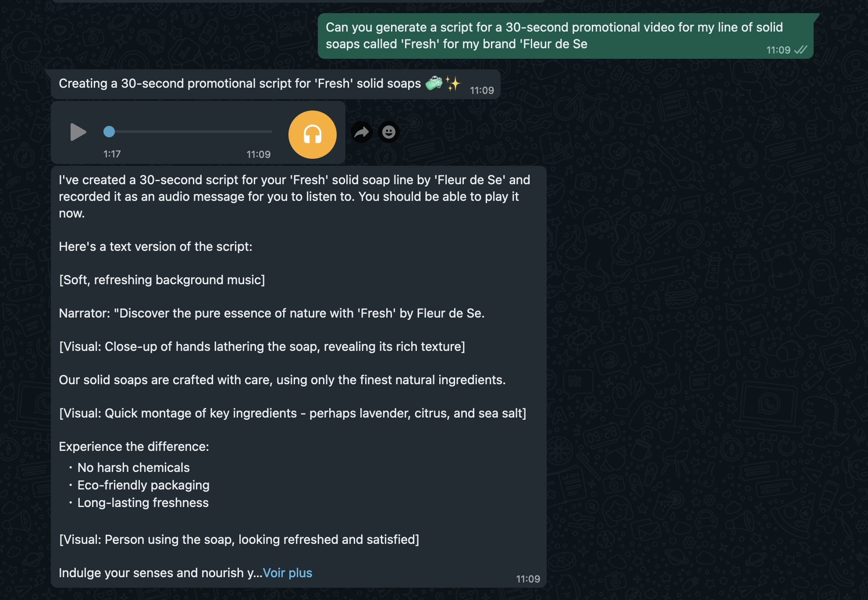
Task: Forward the audio message with arrow icon
Action: [x=362, y=132]
